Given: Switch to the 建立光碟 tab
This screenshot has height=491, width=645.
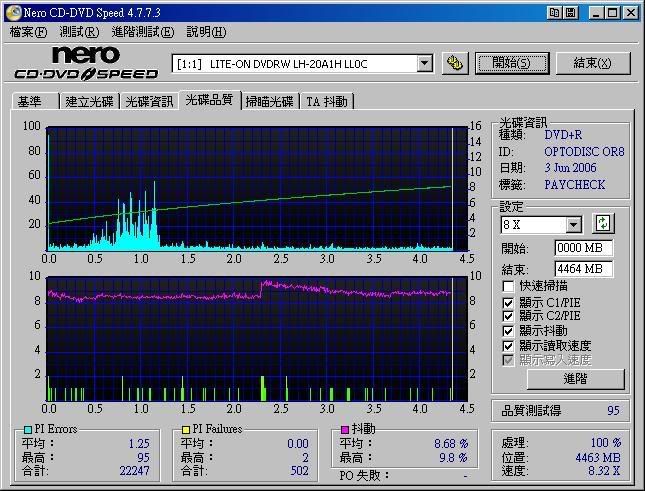Looking at the screenshot, I should click(89, 102).
